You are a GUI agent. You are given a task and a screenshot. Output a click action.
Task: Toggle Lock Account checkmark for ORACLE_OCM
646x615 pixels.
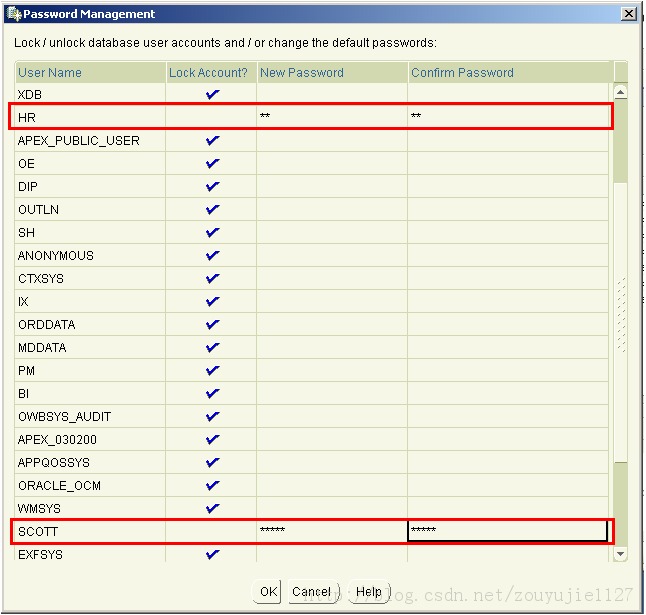pyautogui.click(x=212, y=486)
